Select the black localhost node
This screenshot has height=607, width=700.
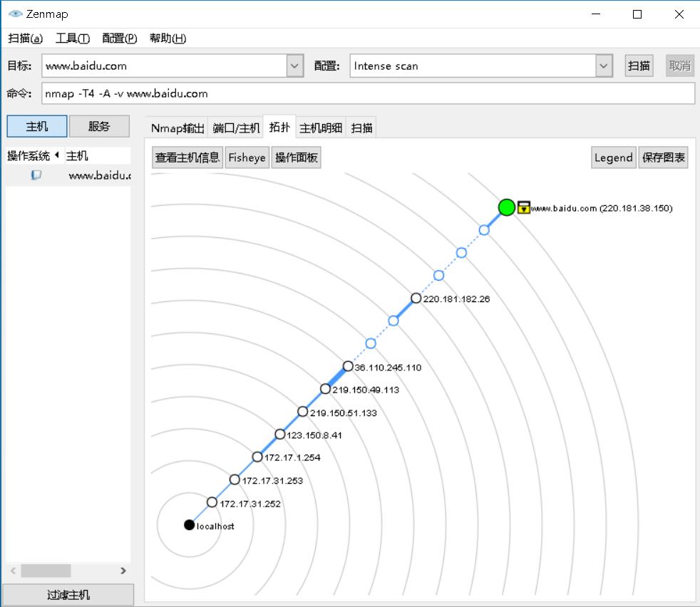pos(190,525)
